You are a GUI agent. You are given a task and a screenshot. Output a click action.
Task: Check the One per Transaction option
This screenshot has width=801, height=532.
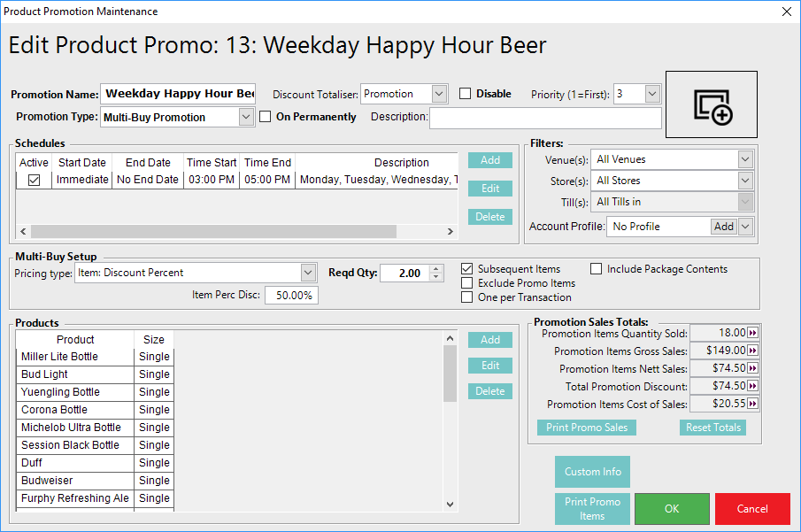point(467,297)
